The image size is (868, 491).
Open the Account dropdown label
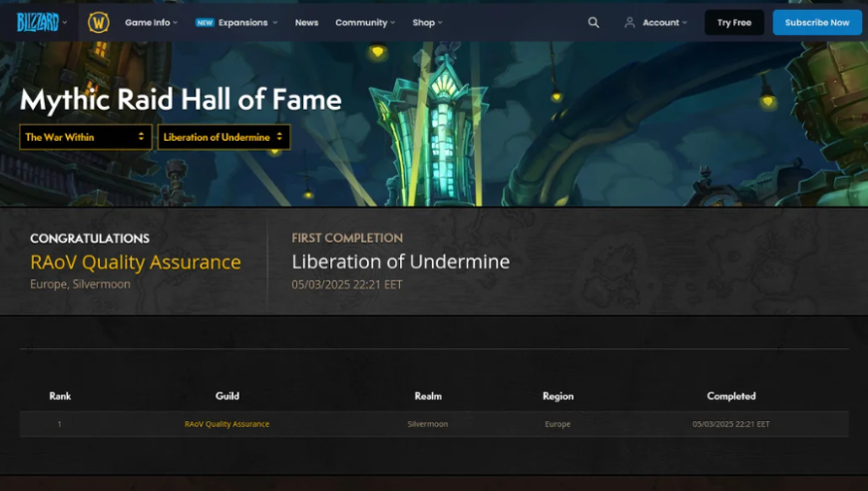[x=664, y=23]
